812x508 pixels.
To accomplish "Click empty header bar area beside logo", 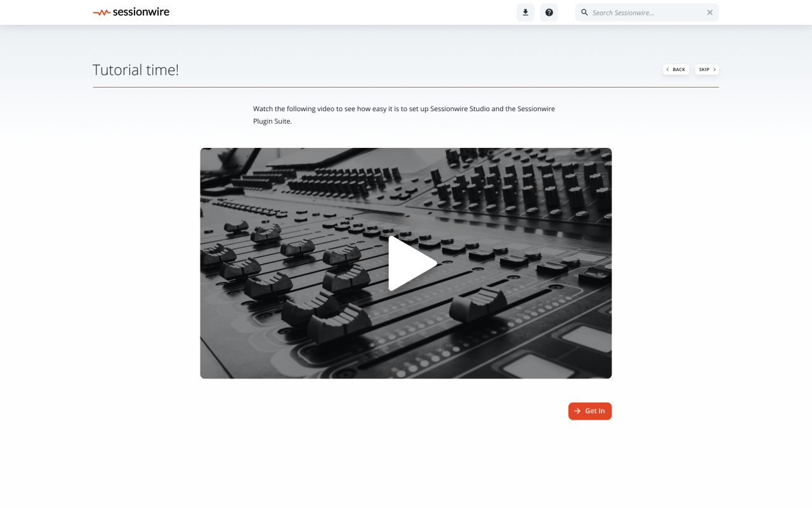I will tap(343, 12).
